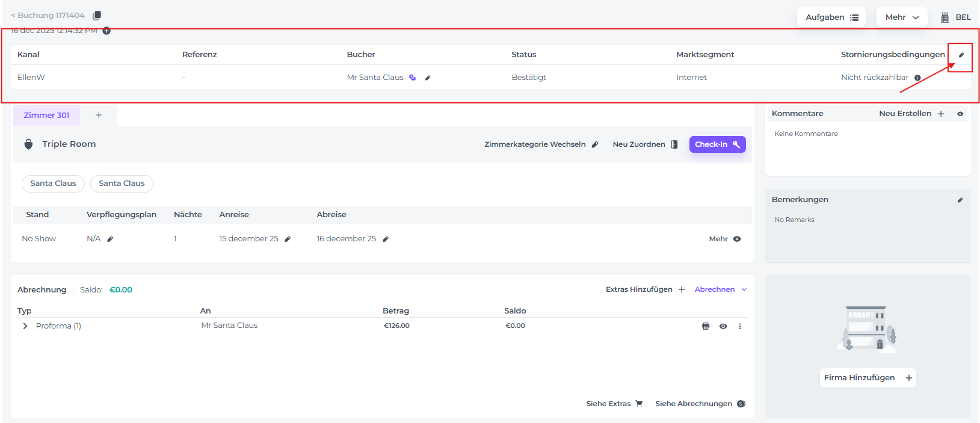Edit cancellation policy via pencil icon
Image resolution: width=980 pixels, height=423 pixels.
(961, 55)
